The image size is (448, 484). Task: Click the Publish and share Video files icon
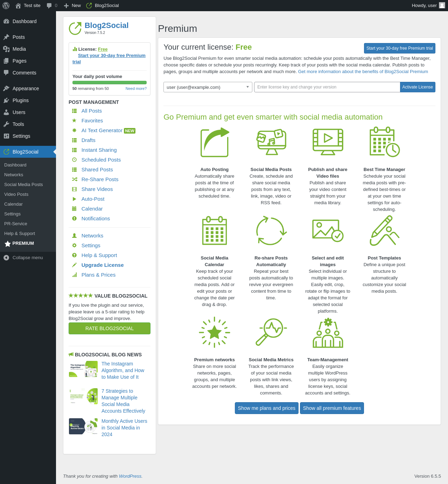[x=328, y=142]
